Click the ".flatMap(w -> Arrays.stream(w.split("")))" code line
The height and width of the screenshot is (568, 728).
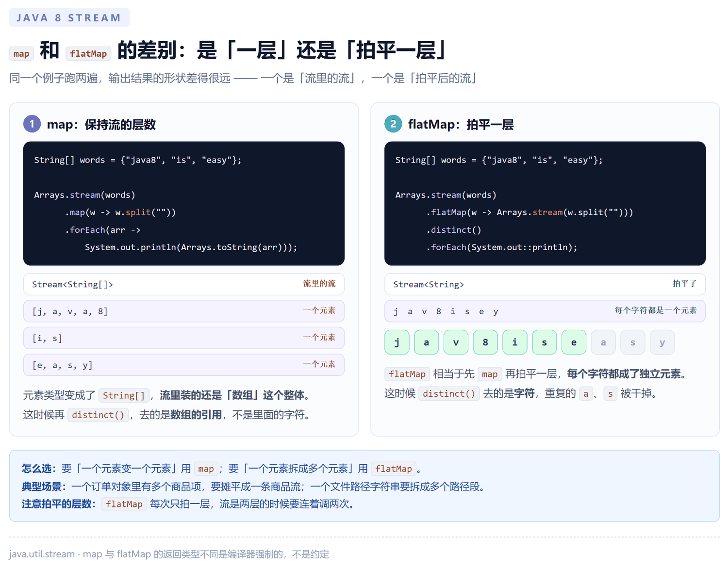[x=529, y=212]
